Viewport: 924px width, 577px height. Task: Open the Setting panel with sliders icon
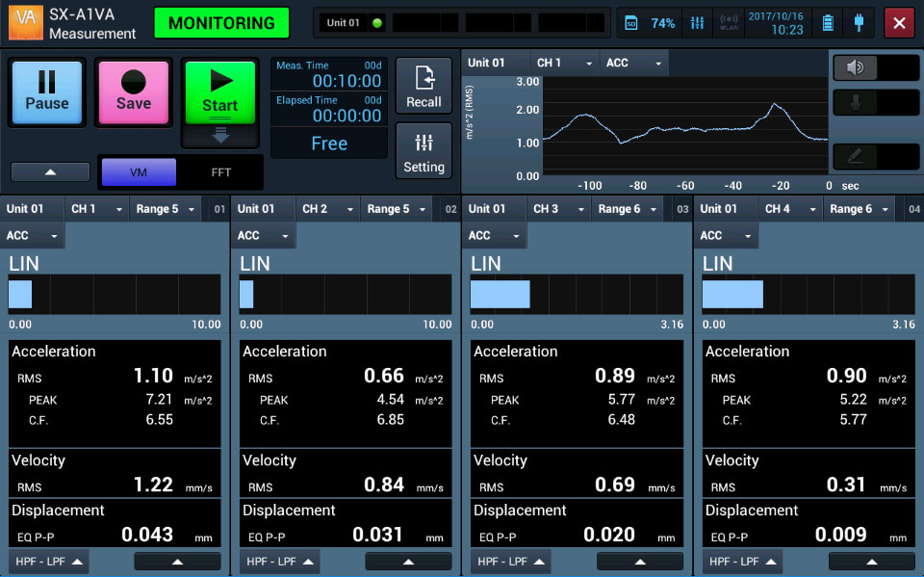[x=423, y=151]
